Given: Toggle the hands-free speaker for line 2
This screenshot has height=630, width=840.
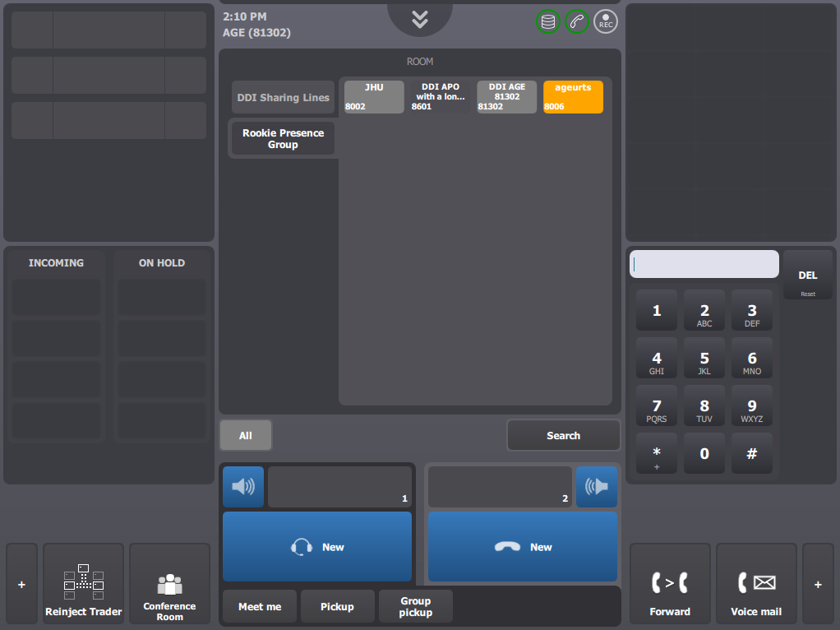Looking at the screenshot, I should (x=597, y=486).
